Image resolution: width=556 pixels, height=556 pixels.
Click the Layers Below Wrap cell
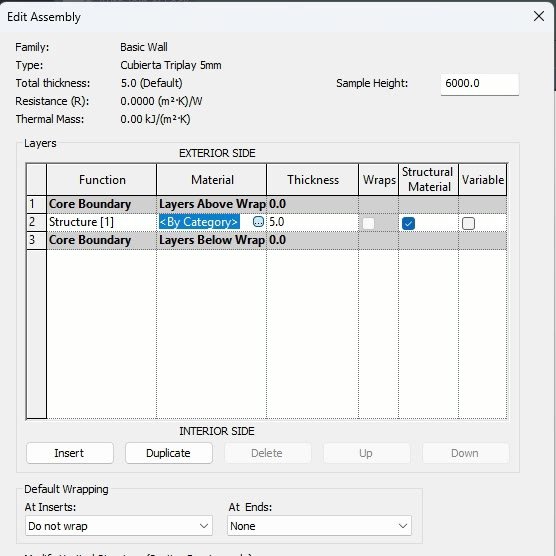tap(211, 240)
